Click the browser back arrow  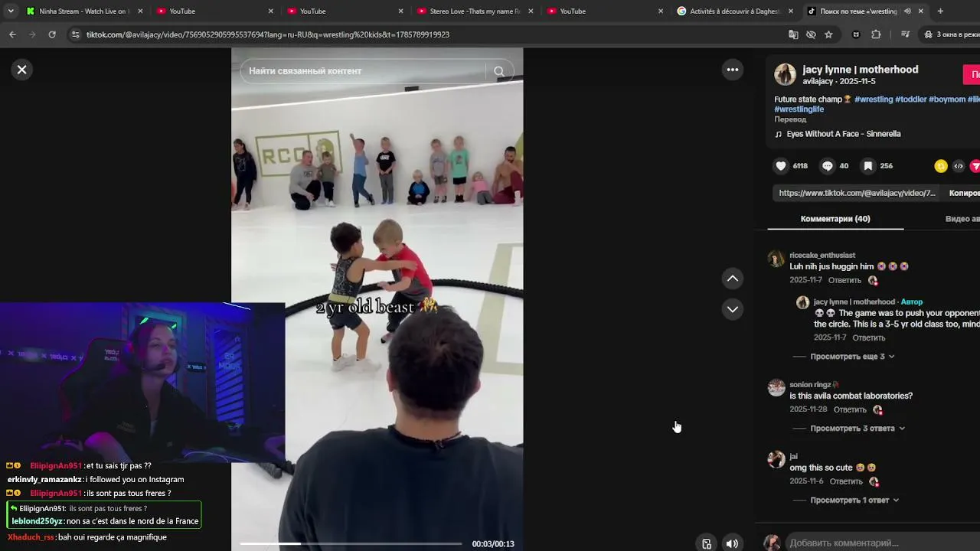tap(12, 34)
